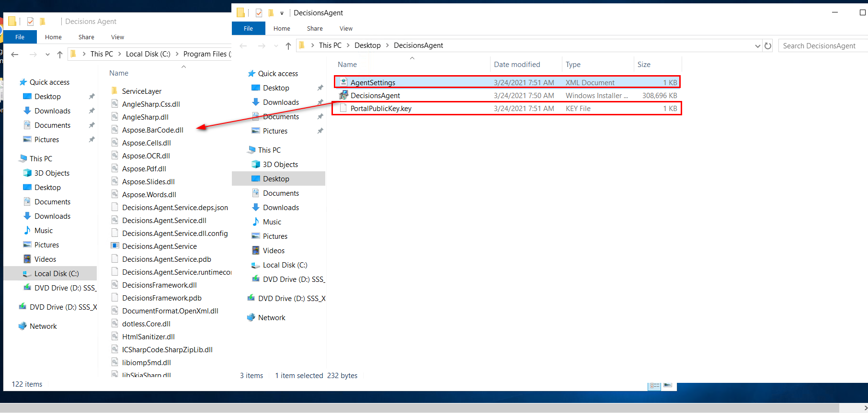Expand chevron after This PC in DecisionsAgent address bar

pos(348,45)
